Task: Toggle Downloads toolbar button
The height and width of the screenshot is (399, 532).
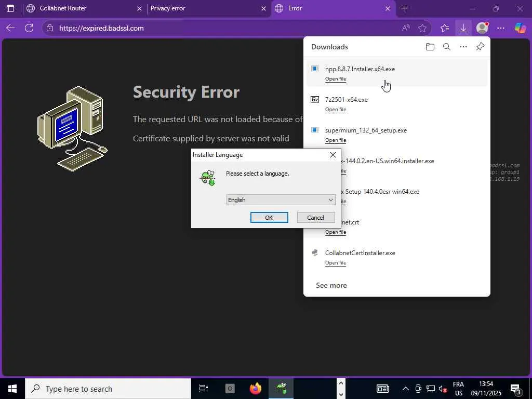Action: point(463,28)
